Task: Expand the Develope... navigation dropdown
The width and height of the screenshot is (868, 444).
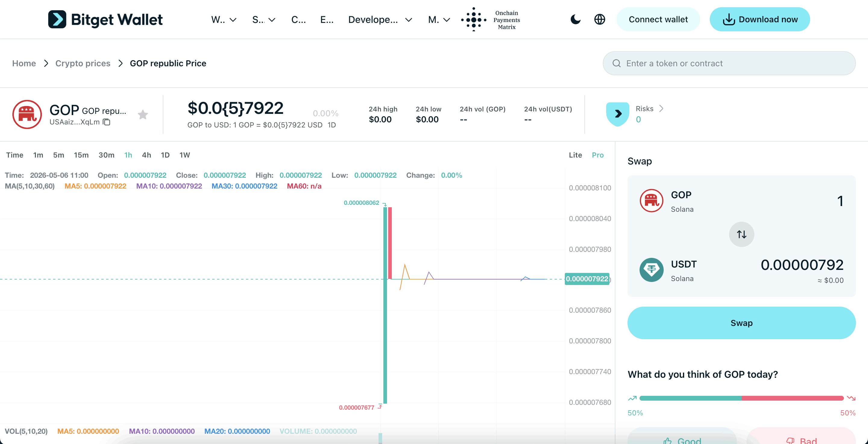Action: tap(380, 20)
